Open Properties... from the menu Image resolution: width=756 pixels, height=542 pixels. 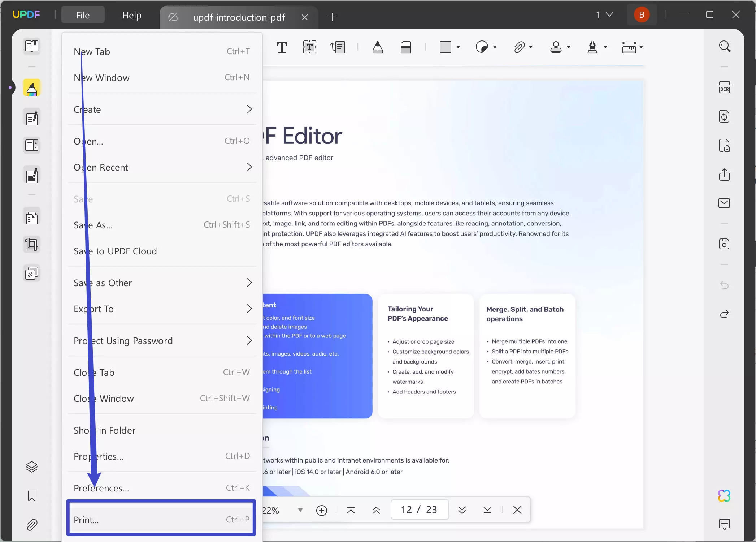pos(162,456)
